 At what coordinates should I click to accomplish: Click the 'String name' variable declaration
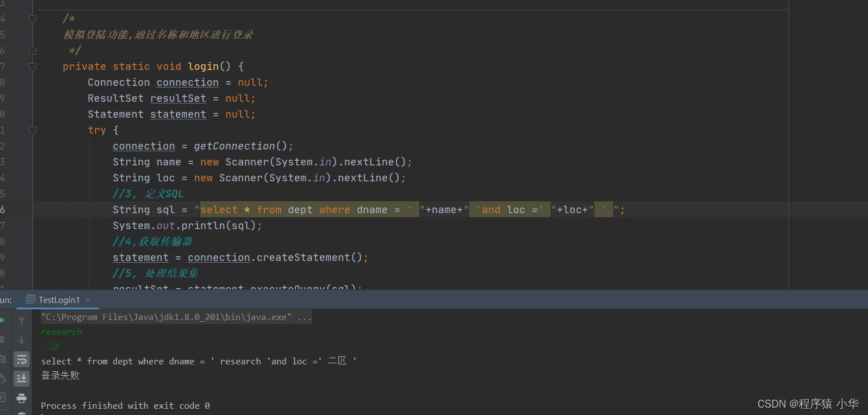tap(147, 162)
